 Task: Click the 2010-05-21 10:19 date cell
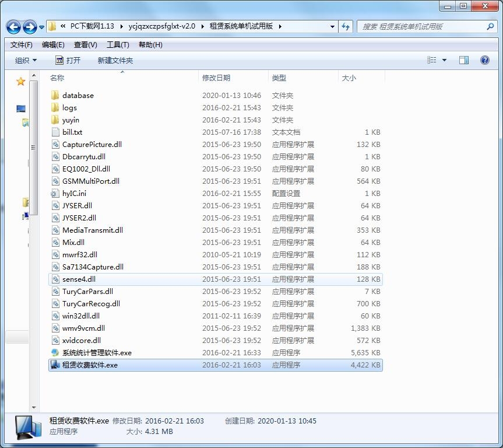point(231,255)
